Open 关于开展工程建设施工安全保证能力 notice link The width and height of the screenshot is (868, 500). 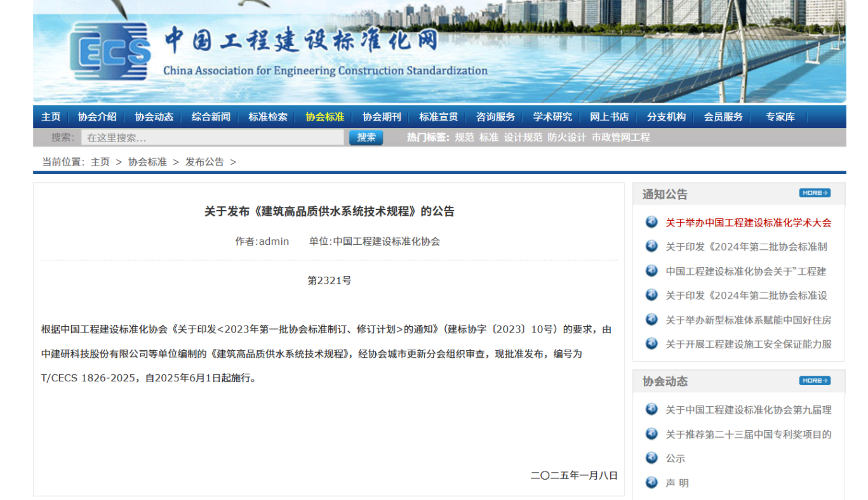point(748,344)
